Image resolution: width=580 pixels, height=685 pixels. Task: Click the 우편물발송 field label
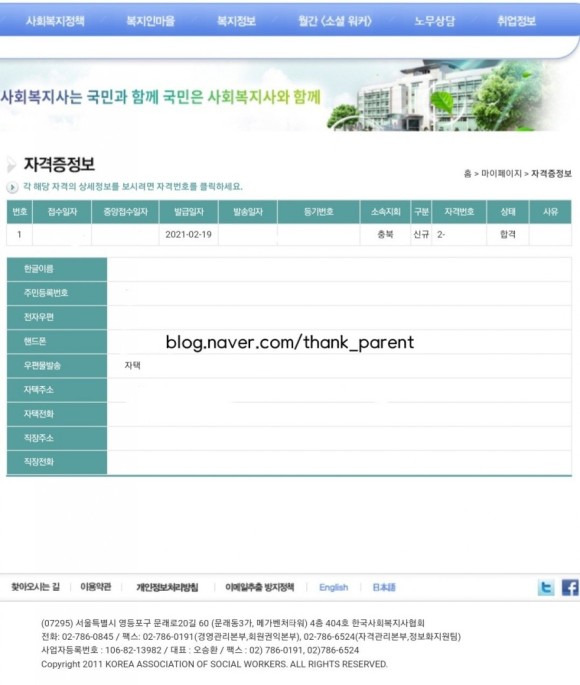tap(57, 366)
